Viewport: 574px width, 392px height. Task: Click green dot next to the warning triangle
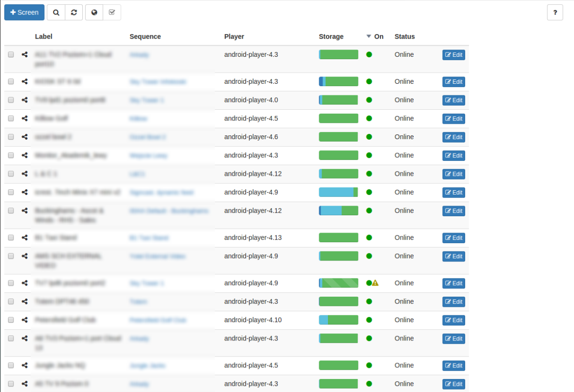(x=369, y=283)
